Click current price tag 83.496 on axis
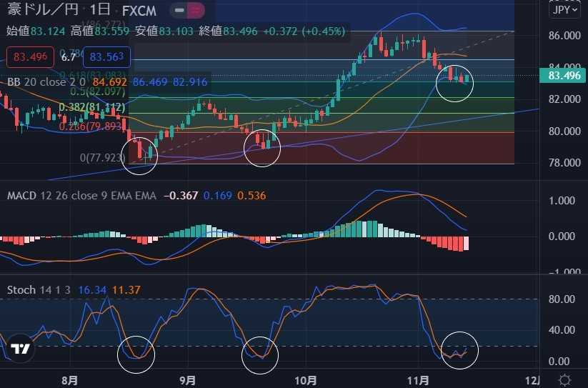Screen dimensions: 588x388 click(x=562, y=75)
